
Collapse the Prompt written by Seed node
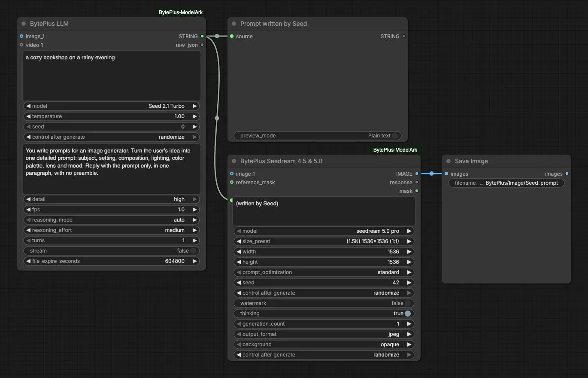pos(234,24)
